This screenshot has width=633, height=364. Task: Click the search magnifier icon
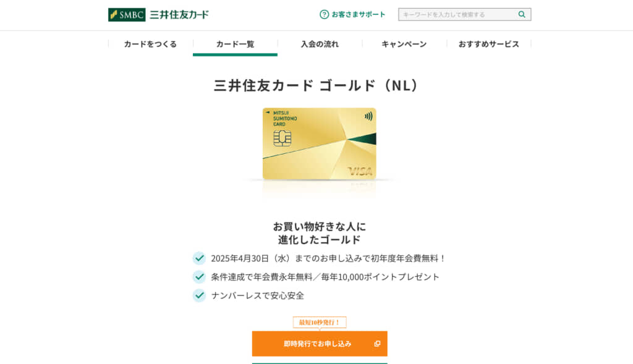(x=522, y=15)
